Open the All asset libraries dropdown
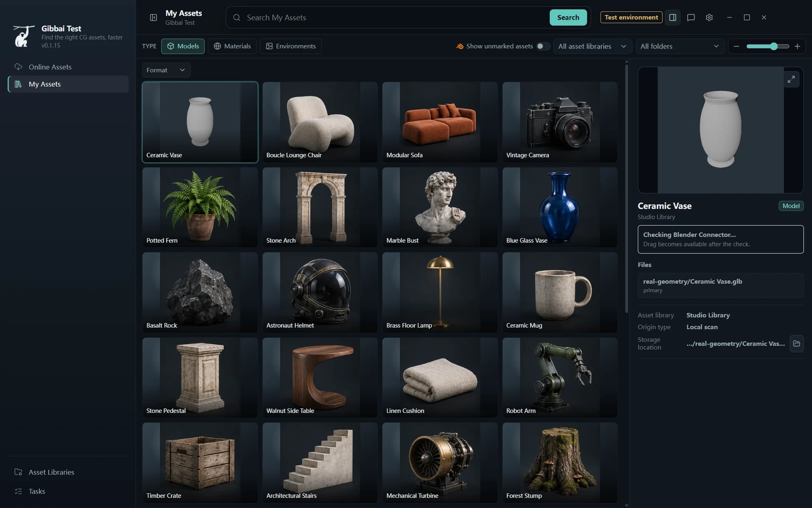The height and width of the screenshot is (508, 812). coord(592,46)
